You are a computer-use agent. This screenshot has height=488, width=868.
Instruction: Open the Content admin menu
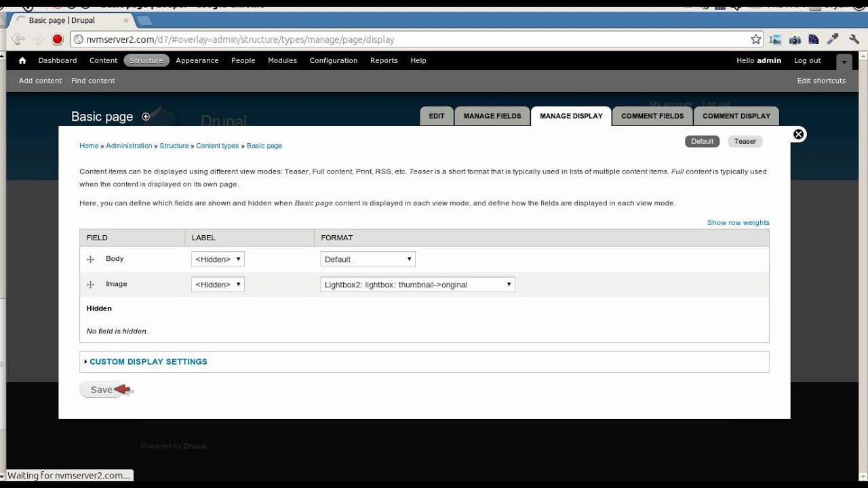[x=104, y=60]
